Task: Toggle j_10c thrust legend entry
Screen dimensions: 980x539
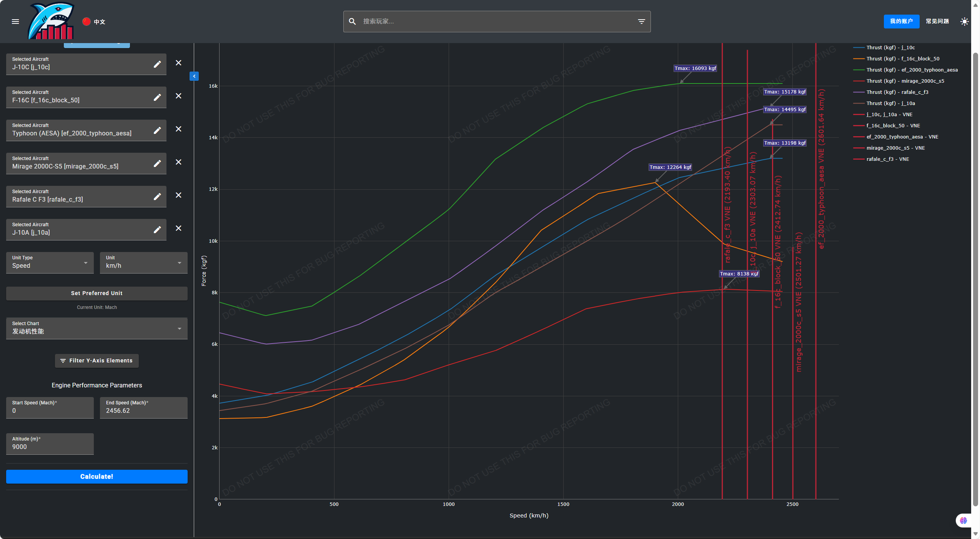Action: click(890, 48)
